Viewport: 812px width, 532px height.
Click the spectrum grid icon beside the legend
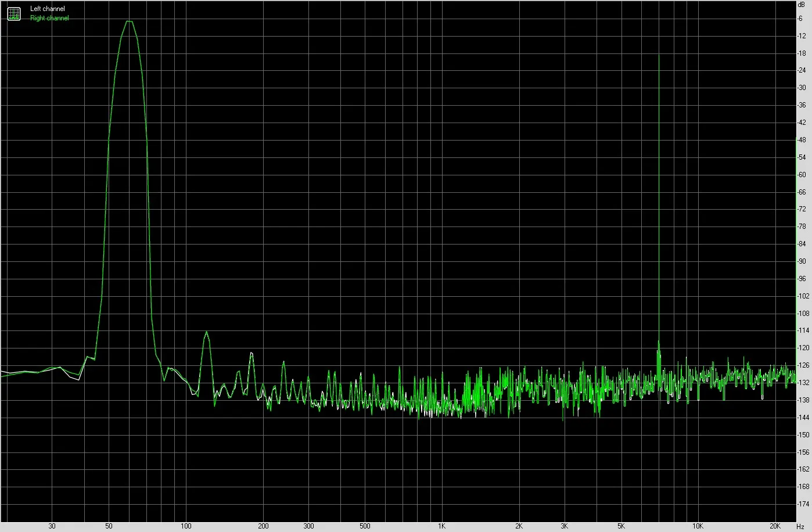coord(13,13)
